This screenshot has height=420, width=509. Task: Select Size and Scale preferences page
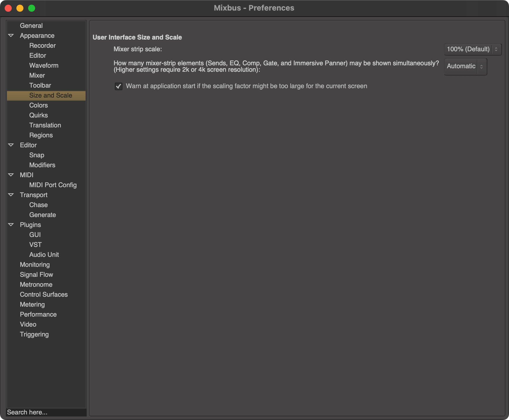pyautogui.click(x=50, y=95)
